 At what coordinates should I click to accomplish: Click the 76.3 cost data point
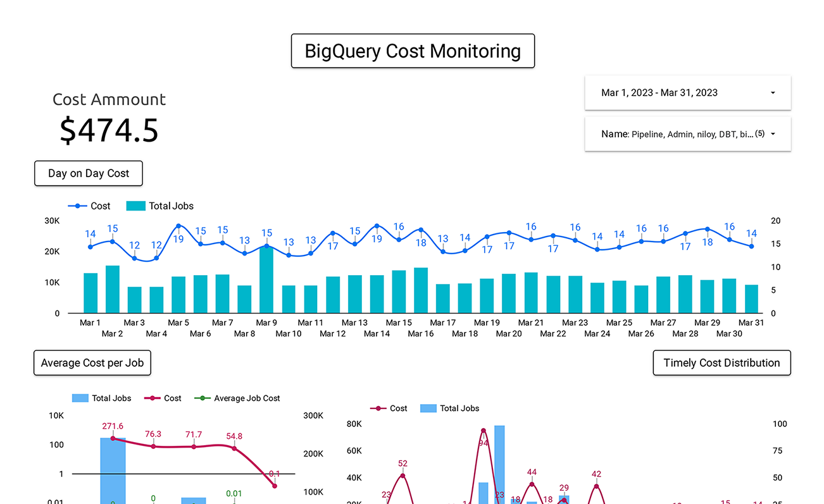(153, 446)
